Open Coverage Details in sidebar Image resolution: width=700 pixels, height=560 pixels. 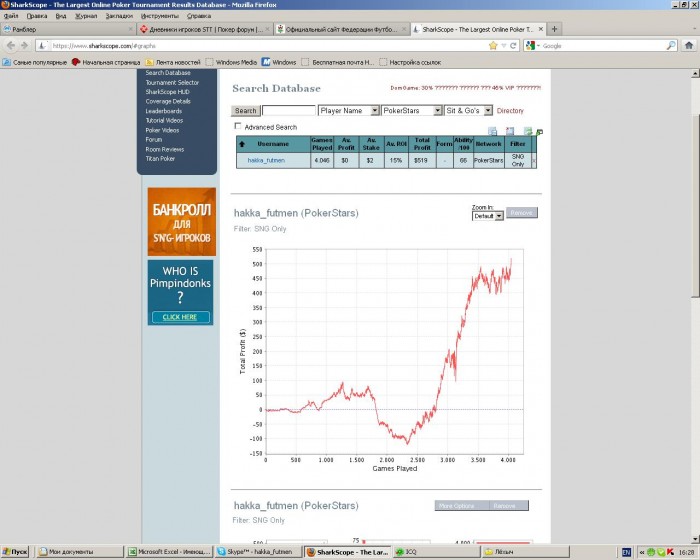168,101
